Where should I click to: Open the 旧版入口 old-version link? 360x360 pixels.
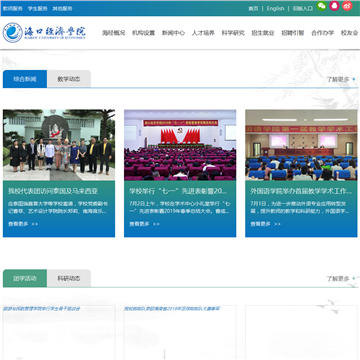click(x=303, y=9)
